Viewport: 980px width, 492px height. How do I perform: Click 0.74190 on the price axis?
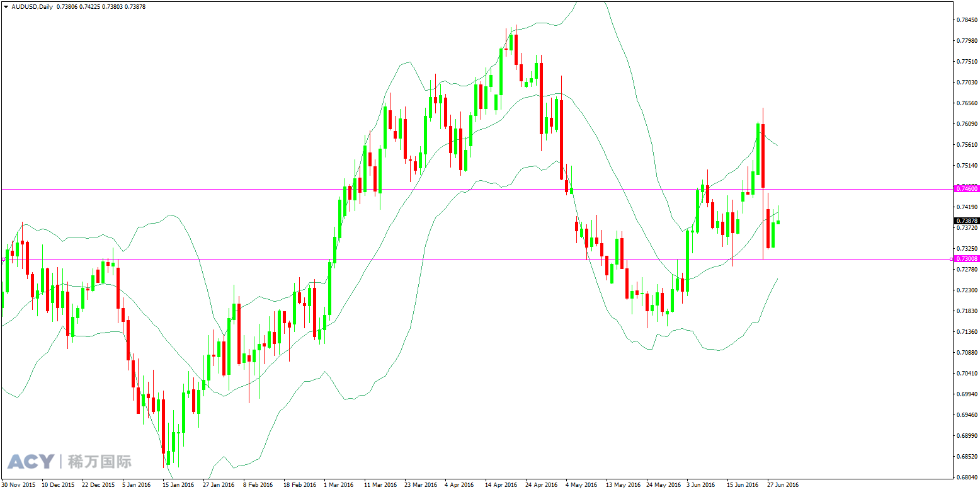(x=967, y=207)
